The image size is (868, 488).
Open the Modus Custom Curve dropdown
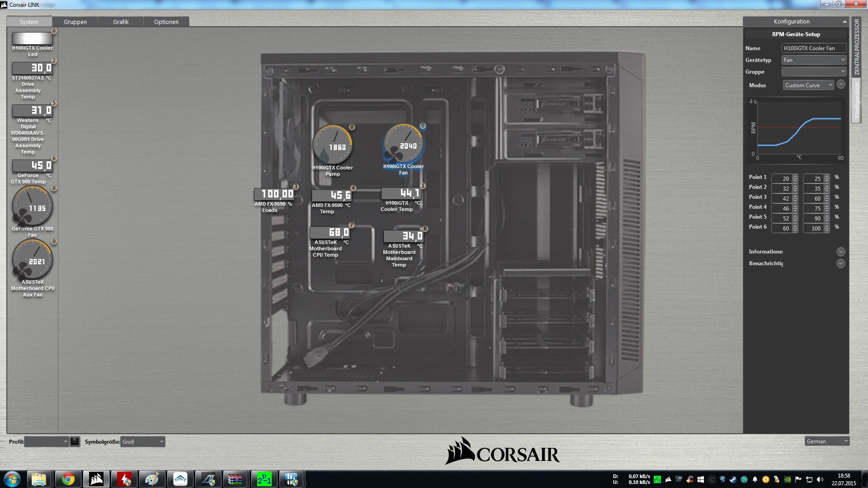[x=808, y=85]
